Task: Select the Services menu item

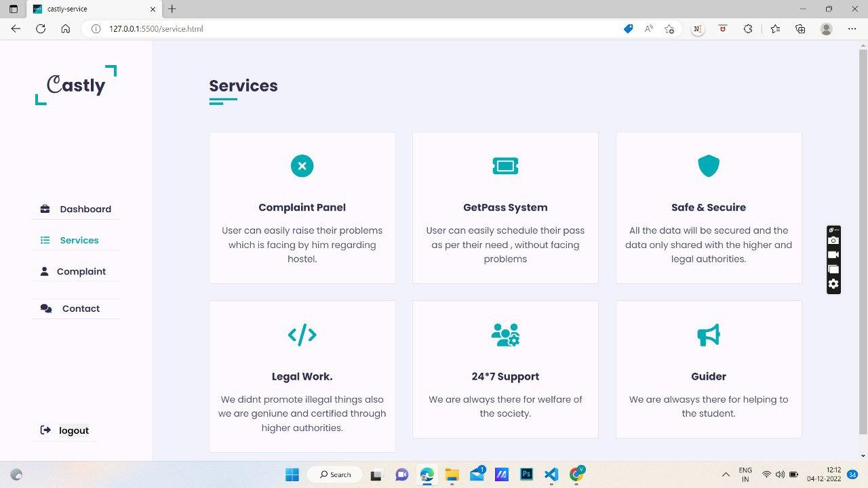Action: click(x=76, y=240)
